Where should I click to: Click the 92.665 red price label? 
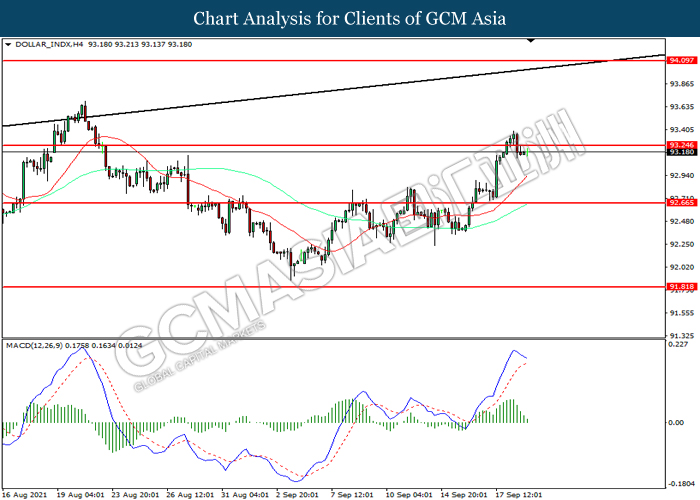(681, 203)
